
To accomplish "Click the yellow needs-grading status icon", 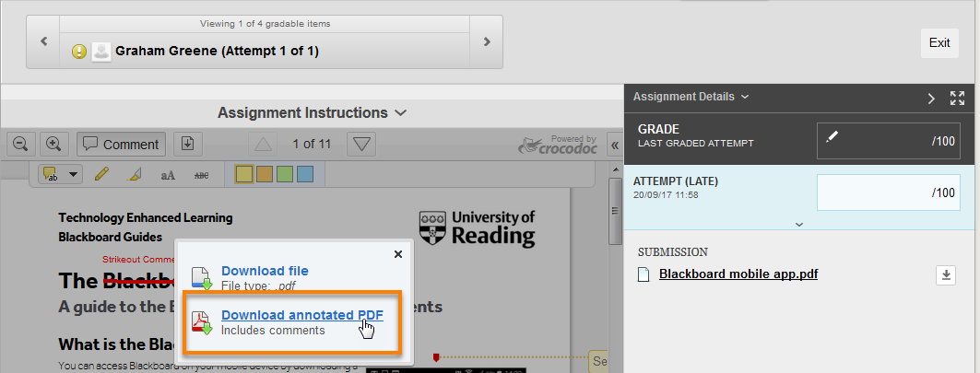I will pyautogui.click(x=78, y=52).
